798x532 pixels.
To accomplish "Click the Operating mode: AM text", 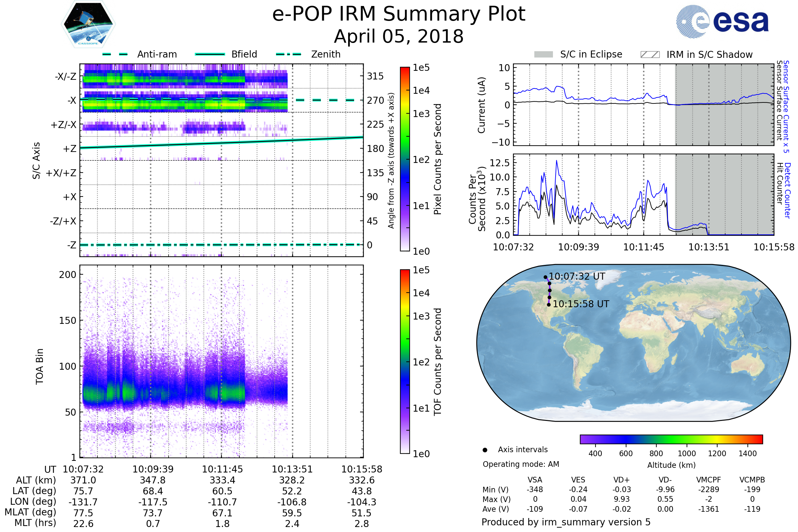I will tap(521, 464).
